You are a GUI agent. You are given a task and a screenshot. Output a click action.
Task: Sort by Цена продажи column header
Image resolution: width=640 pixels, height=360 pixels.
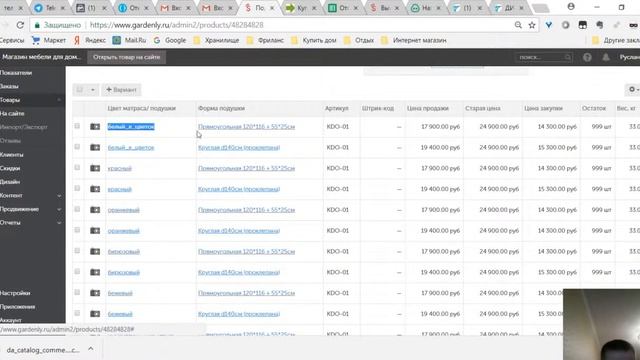pos(428,108)
